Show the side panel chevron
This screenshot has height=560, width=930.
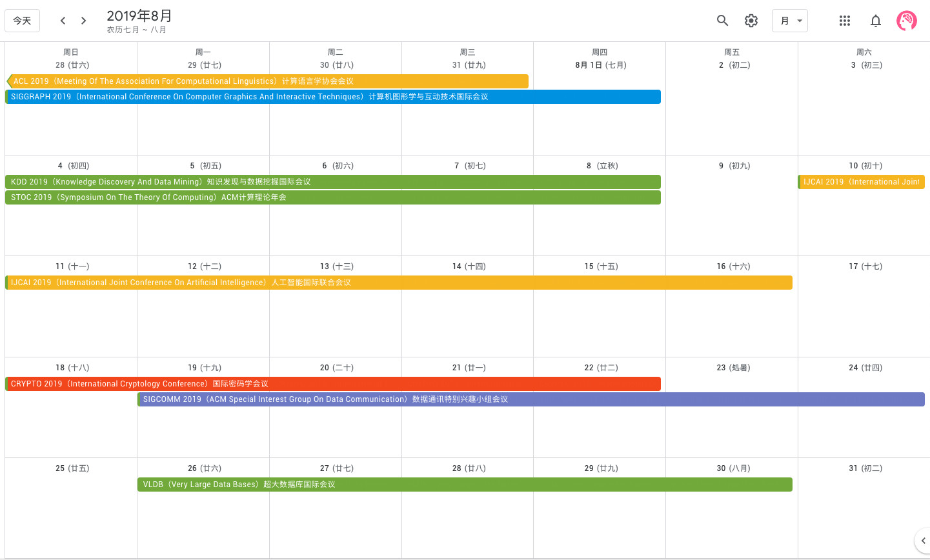click(x=923, y=541)
